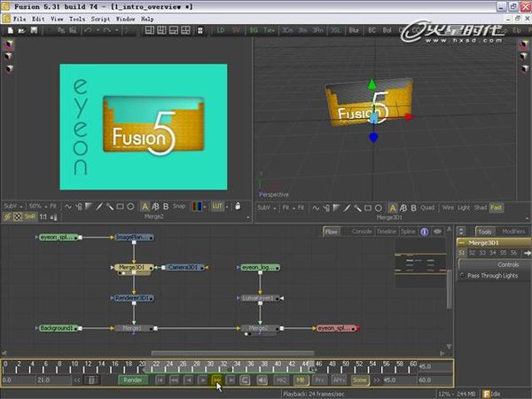This screenshot has height=399, width=532.
Task: Add a Loader (LD) tool from toolbar
Action: 221,30
